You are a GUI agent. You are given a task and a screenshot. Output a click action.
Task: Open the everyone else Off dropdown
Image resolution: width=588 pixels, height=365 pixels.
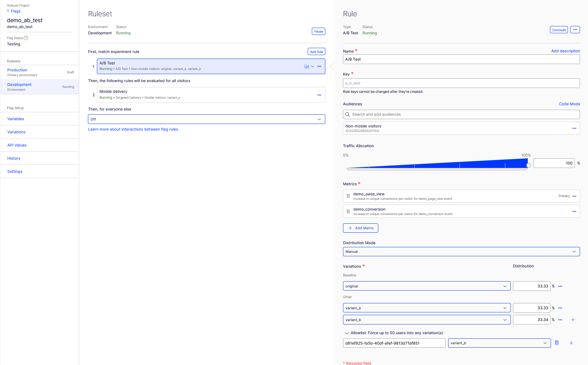pos(207,119)
